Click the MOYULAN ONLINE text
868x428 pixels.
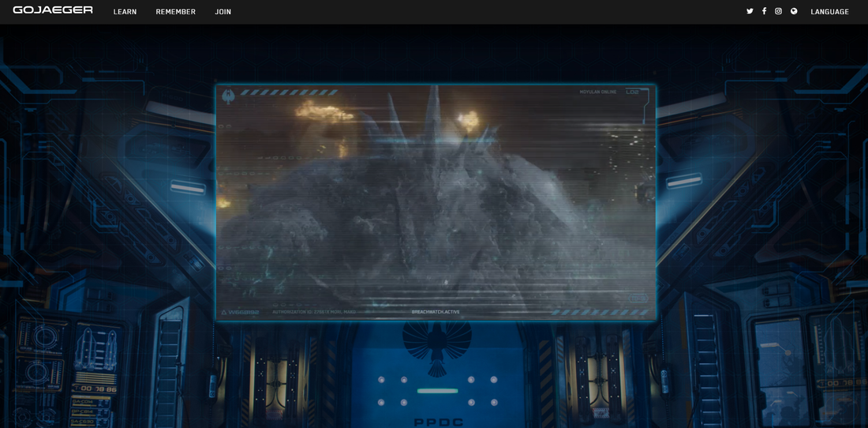598,92
